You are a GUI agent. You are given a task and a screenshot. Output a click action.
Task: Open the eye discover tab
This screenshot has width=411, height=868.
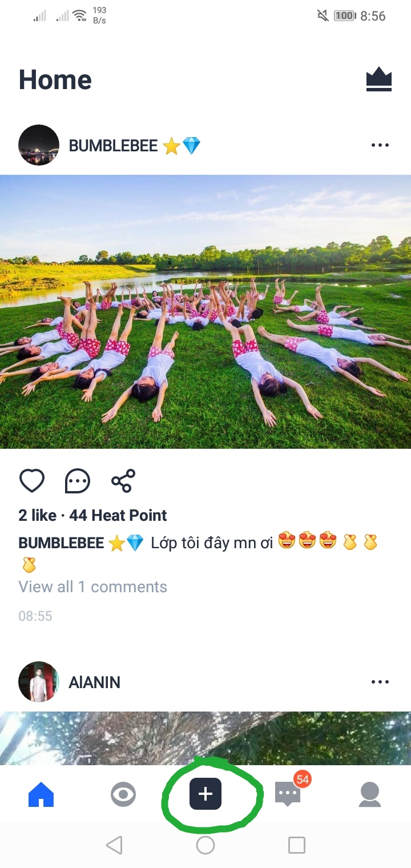(123, 794)
